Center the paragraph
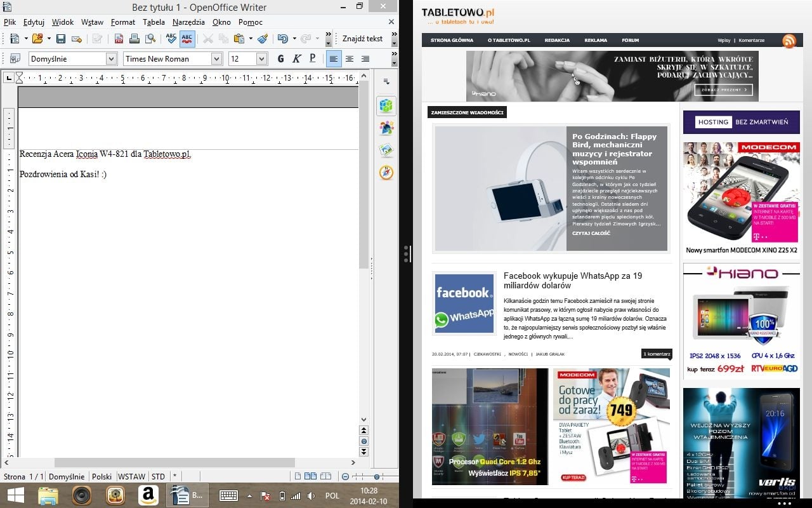The width and height of the screenshot is (812, 508). 350,58
